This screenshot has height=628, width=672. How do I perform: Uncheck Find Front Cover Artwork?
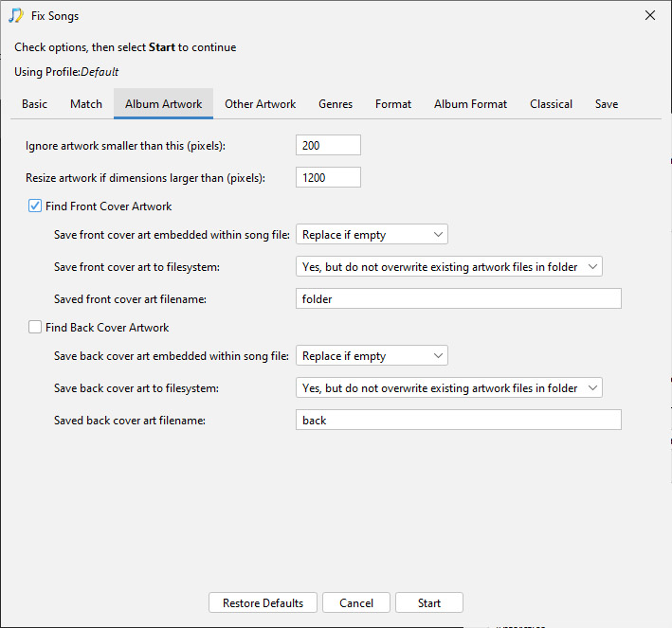35,206
